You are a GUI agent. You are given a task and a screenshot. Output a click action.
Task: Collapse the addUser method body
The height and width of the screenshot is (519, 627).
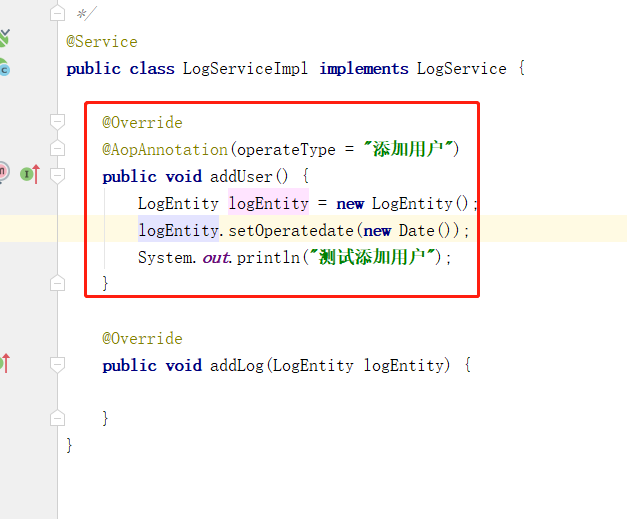point(58,176)
